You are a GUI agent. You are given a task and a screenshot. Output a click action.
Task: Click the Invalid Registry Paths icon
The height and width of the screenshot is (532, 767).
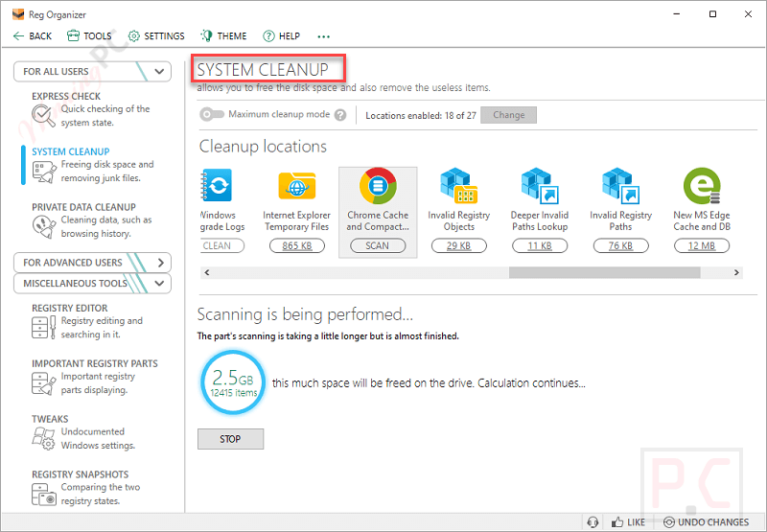(x=620, y=186)
